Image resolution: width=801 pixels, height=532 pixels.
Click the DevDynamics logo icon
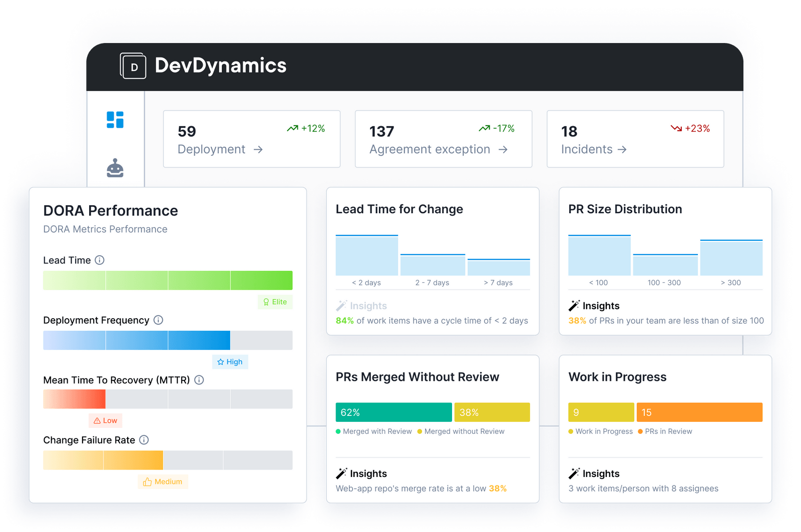133,66
